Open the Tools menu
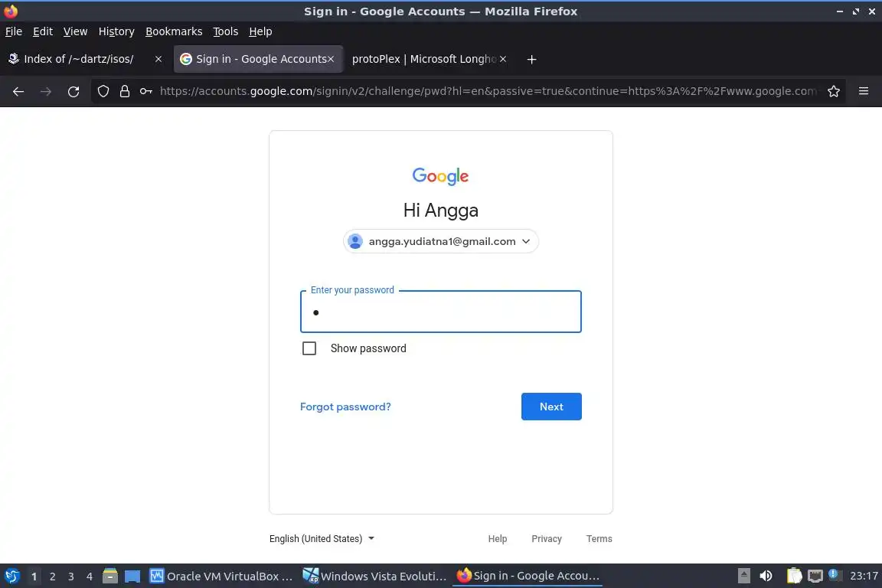The width and height of the screenshot is (882, 588). pyautogui.click(x=226, y=31)
